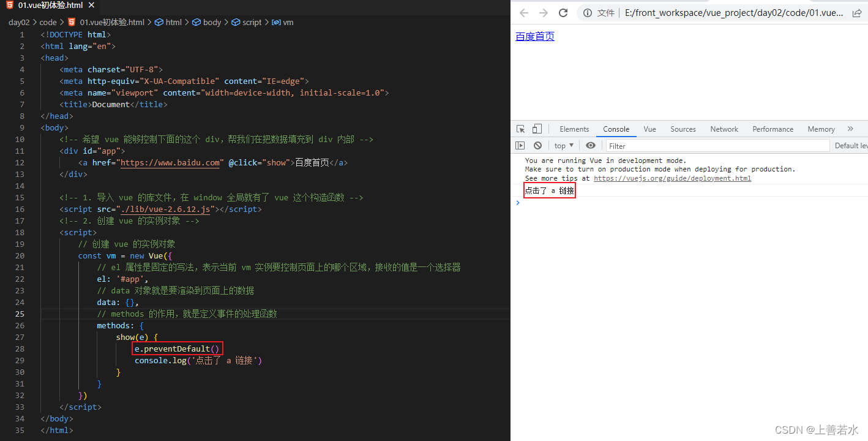The height and width of the screenshot is (441, 868).
Task: Click e.preventDefault() in the code
Action: click(178, 349)
